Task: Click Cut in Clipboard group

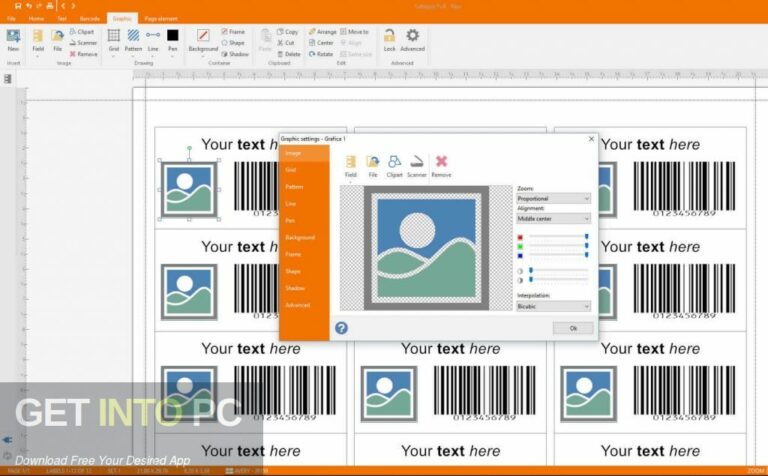Action: tap(286, 43)
